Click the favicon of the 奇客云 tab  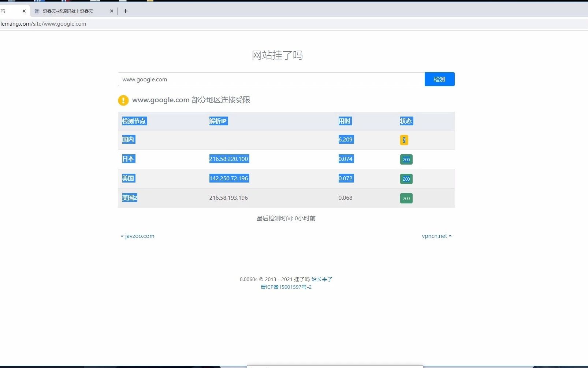tap(37, 11)
